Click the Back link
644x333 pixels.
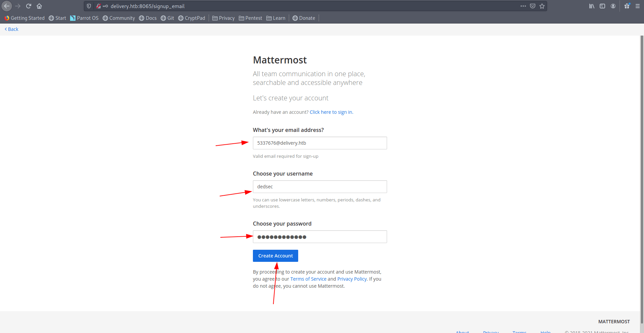pos(12,29)
